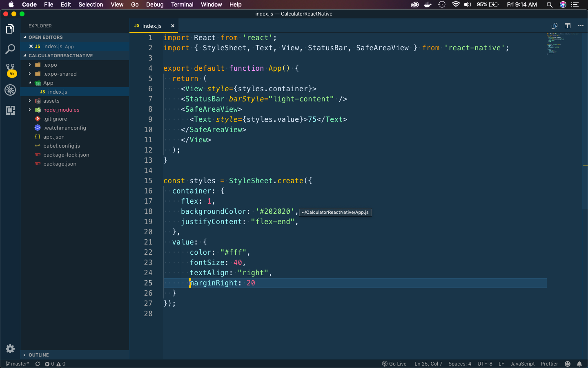Change encoding via UTF-8 status item
The height and width of the screenshot is (368, 588).
485,364
